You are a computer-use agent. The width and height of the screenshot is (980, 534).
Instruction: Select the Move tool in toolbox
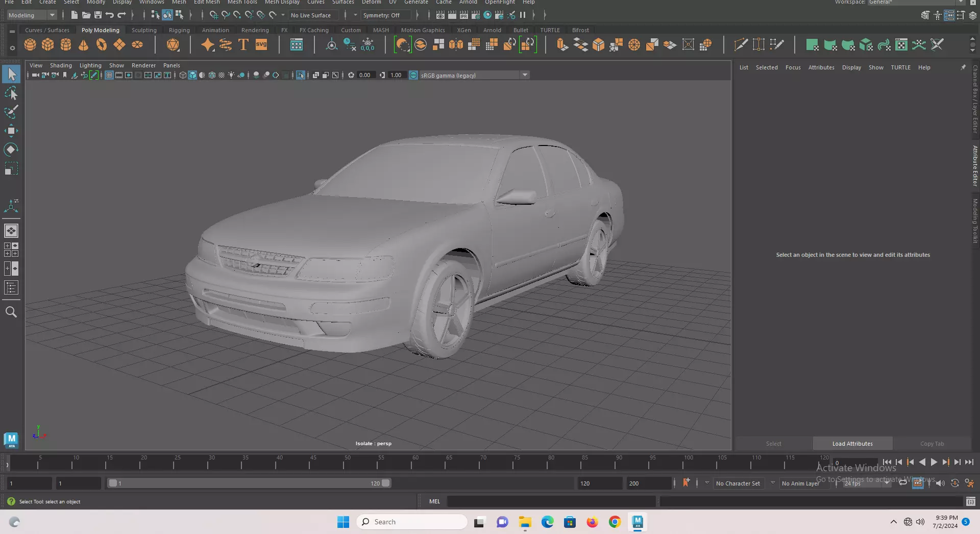(x=11, y=131)
